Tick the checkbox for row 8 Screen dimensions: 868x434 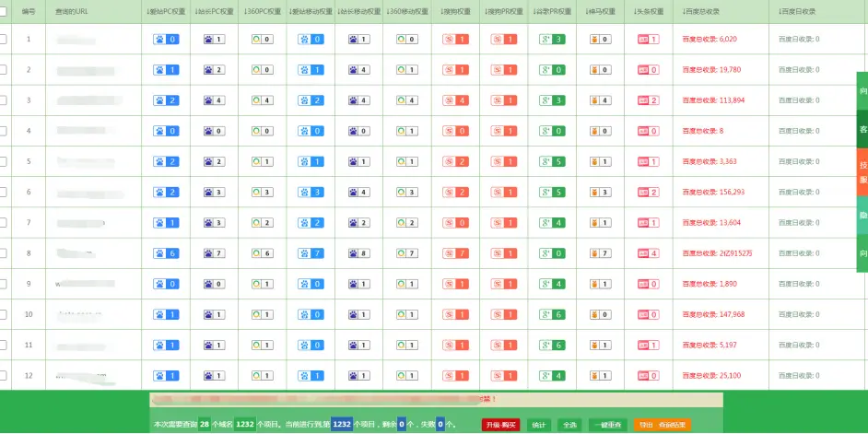[3, 253]
